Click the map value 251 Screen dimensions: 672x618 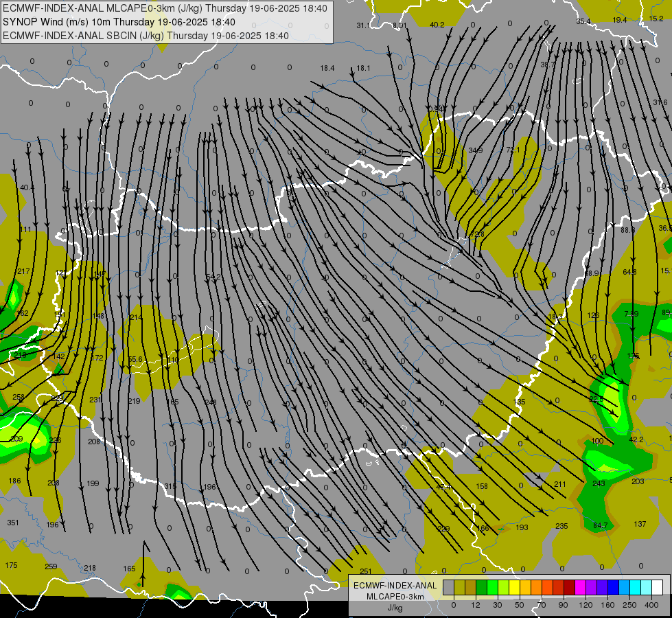[x=366, y=571]
